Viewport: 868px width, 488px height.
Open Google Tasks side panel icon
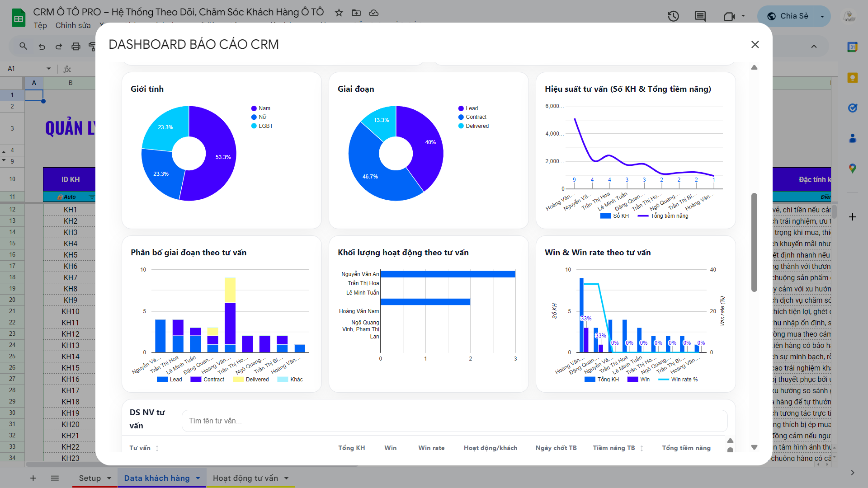pyautogui.click(x=852, y=108)
